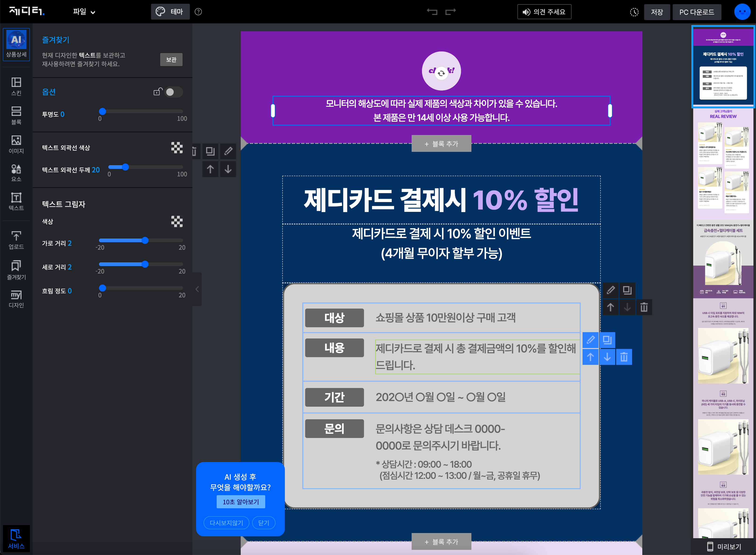Open version history clock icon
This screenshot has width=756, height=555.
tap(634, 12)
